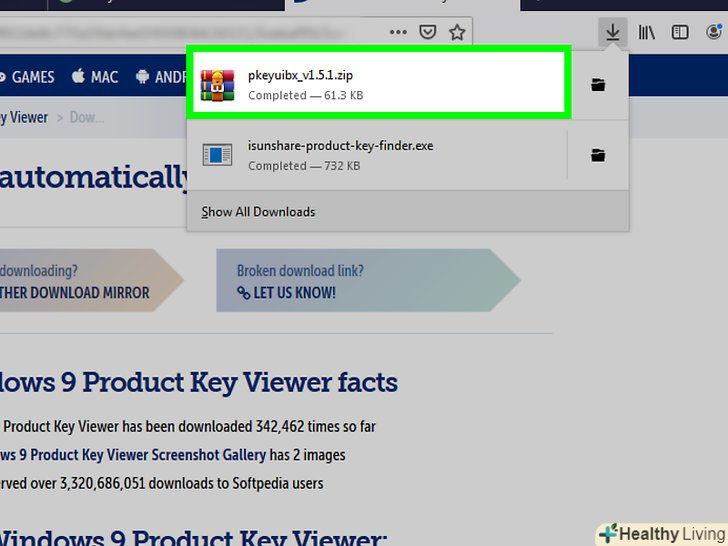Screen dimensions: 728x546
Task: Open containing folder for isunshare-product-key-finder.exe
Action: [x=598, y=155]
